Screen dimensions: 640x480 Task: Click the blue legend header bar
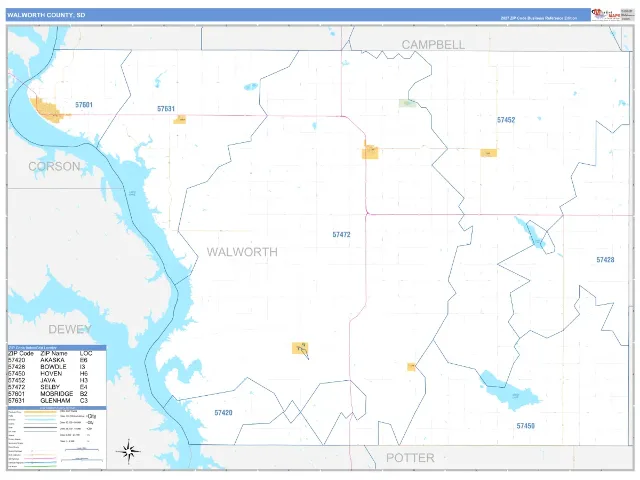(57, 408)
